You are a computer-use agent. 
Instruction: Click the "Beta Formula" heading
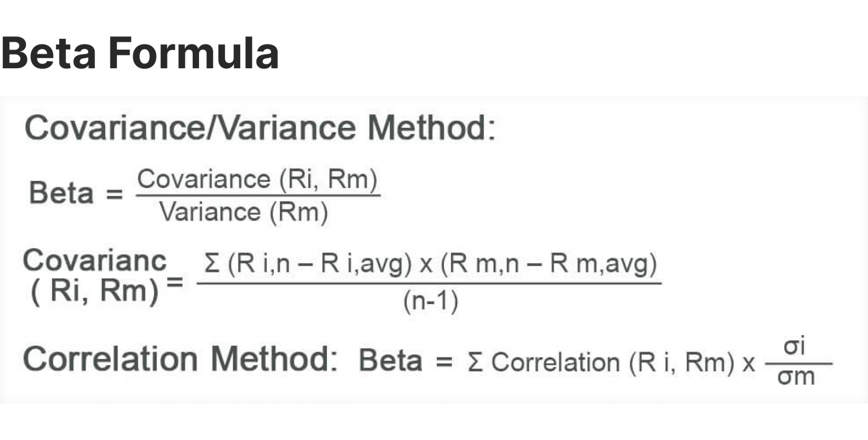pyautogui.click(x=140, y=53)
